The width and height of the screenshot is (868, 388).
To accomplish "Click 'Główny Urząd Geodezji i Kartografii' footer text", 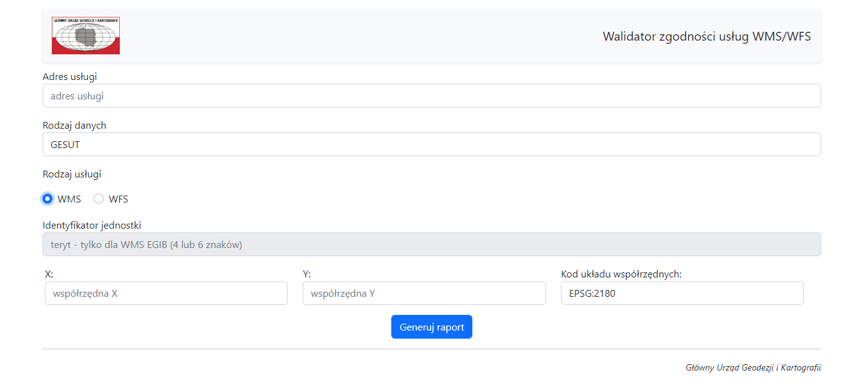I will tap(753, 367).
